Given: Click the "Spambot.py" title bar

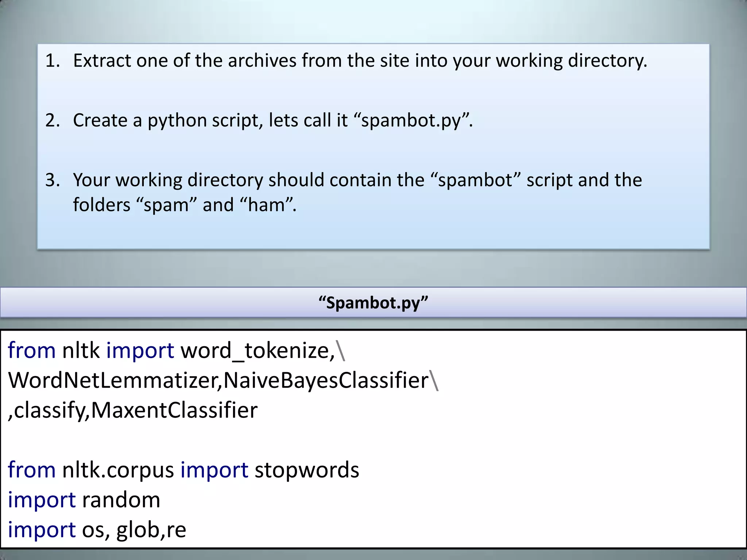Looking at the screenshot, I should click(x=373, y=303).
